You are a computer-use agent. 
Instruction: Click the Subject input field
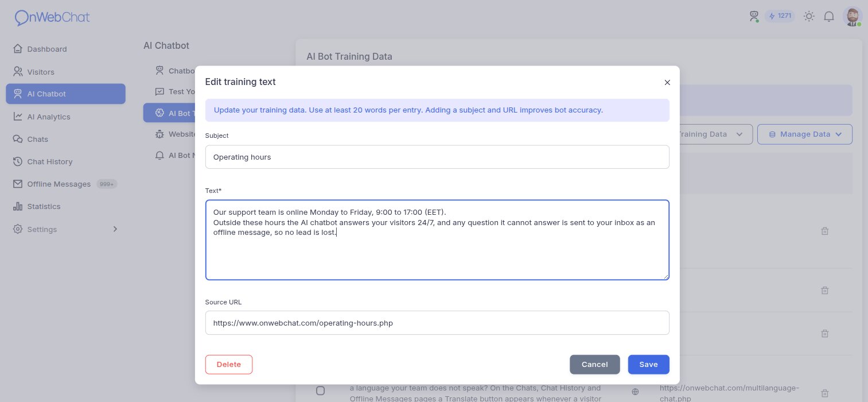(437, 157)
